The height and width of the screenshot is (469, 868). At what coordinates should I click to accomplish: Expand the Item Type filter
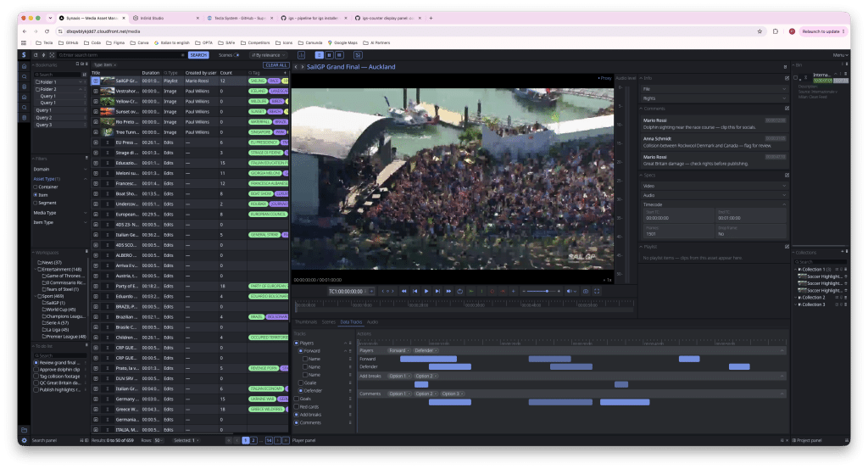click(x=59, y=222)
